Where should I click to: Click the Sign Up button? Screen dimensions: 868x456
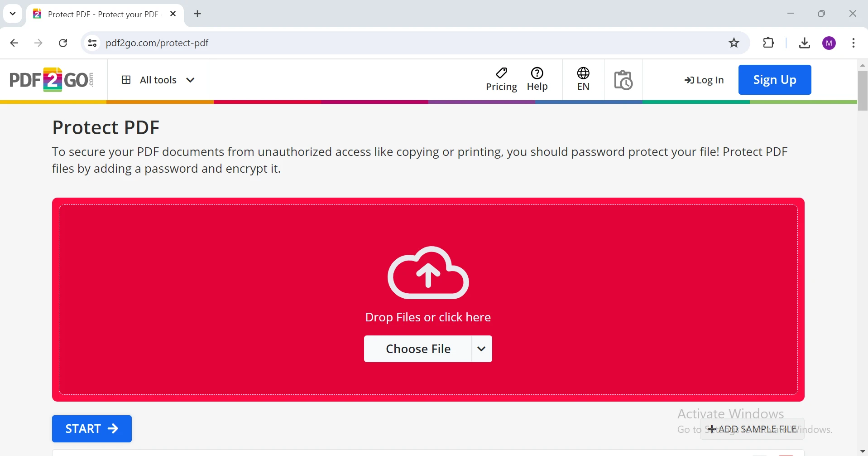(774, 80)
